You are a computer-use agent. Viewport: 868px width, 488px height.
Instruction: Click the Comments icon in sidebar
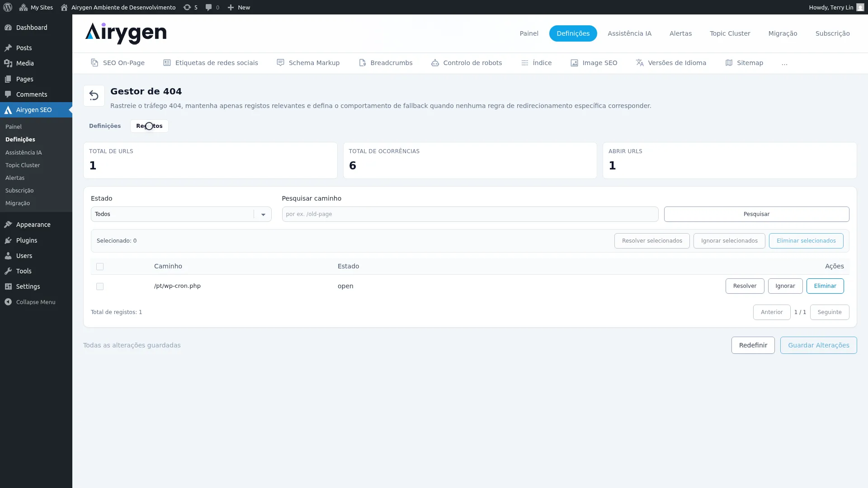pos(8,94)
